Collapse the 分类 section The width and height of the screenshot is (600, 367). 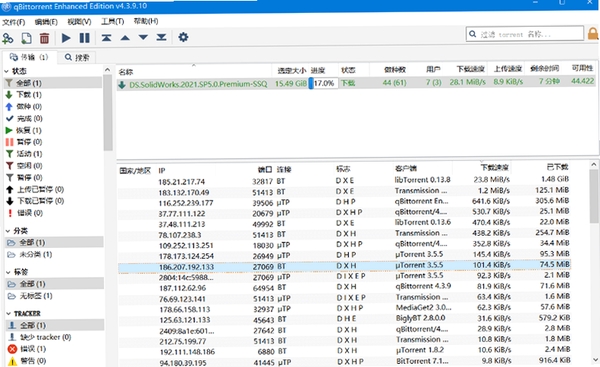pos(7,231)
